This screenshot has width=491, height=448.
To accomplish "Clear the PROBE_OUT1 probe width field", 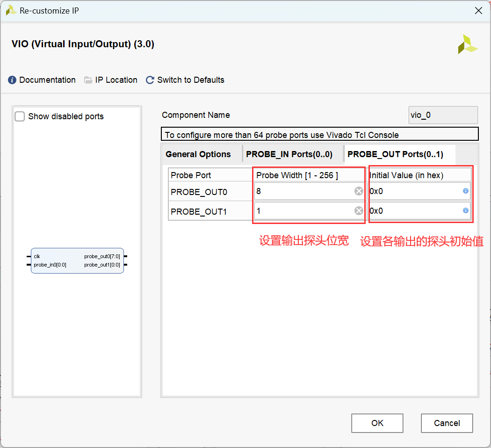I will click(359, 210).
